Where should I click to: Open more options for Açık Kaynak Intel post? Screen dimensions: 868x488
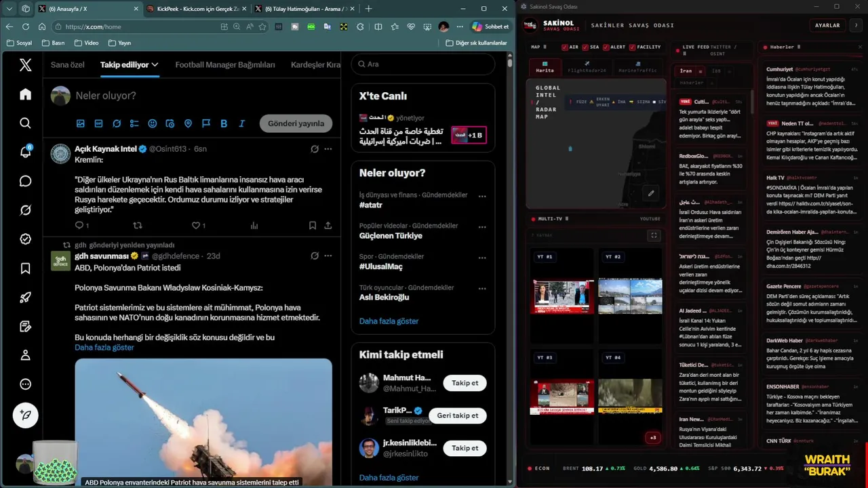click(x=328, y=148)
